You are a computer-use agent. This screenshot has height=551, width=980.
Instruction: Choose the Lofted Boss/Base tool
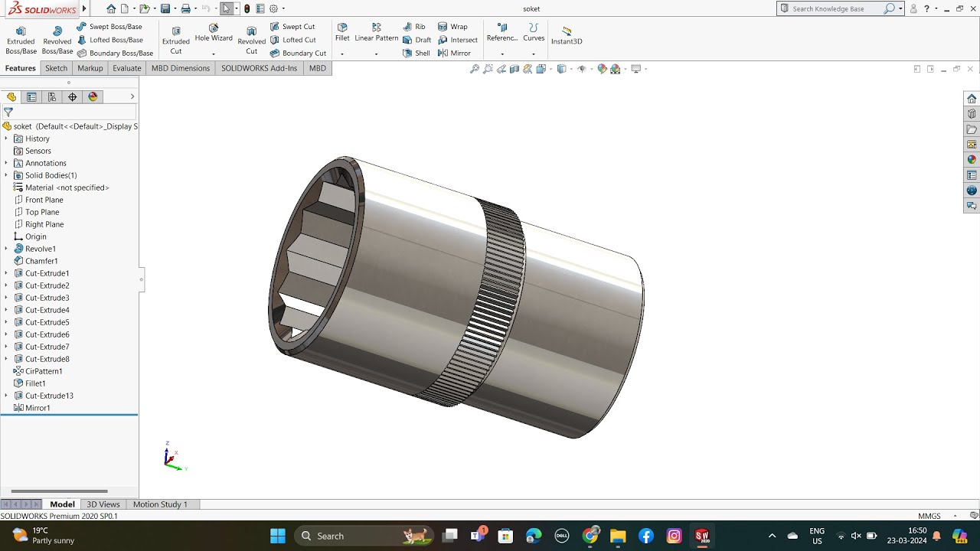click(x=110, y=40)
